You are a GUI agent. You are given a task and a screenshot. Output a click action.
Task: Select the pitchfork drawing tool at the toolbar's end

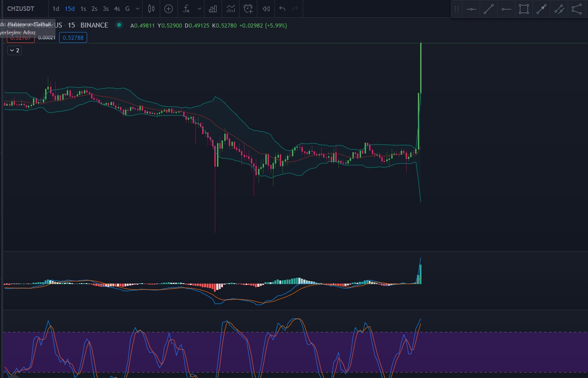click(x=577, y=9)
